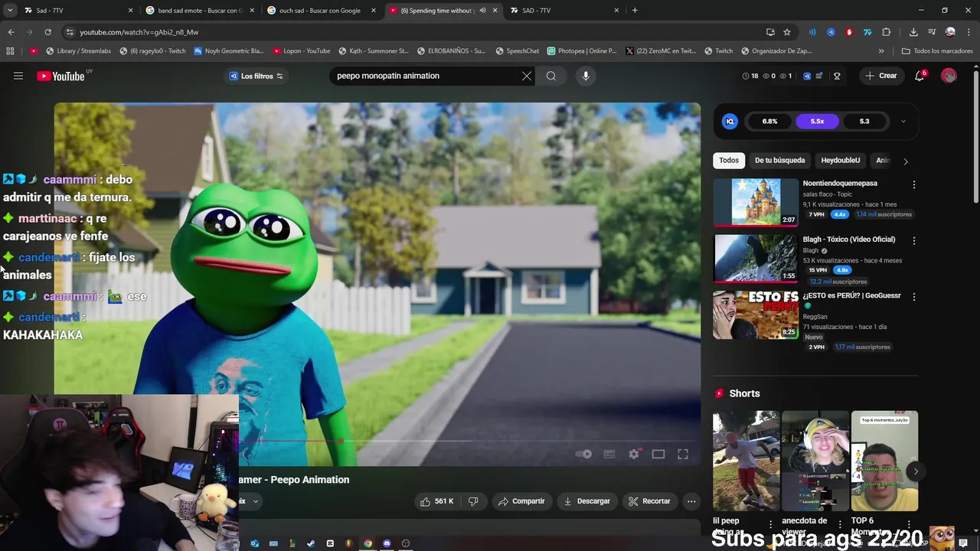This screenshot has width=980, height=551.
Task: Open Blagh - Tóxico video thumbnail
Action: click(756, 258)
